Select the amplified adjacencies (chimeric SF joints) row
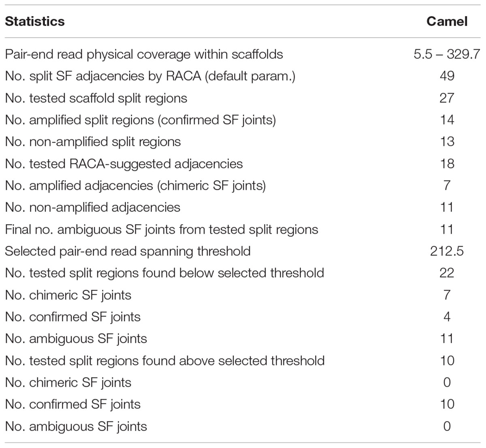 243,185
